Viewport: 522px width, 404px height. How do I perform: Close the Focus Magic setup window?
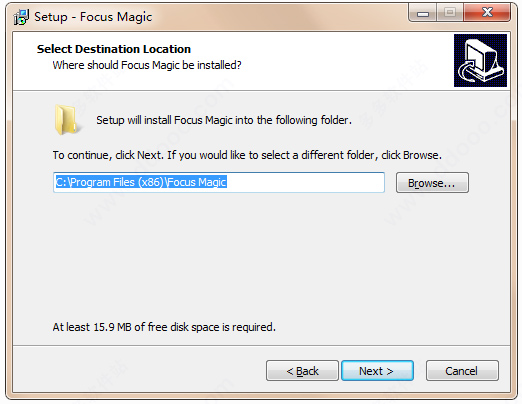pos(487,13)
